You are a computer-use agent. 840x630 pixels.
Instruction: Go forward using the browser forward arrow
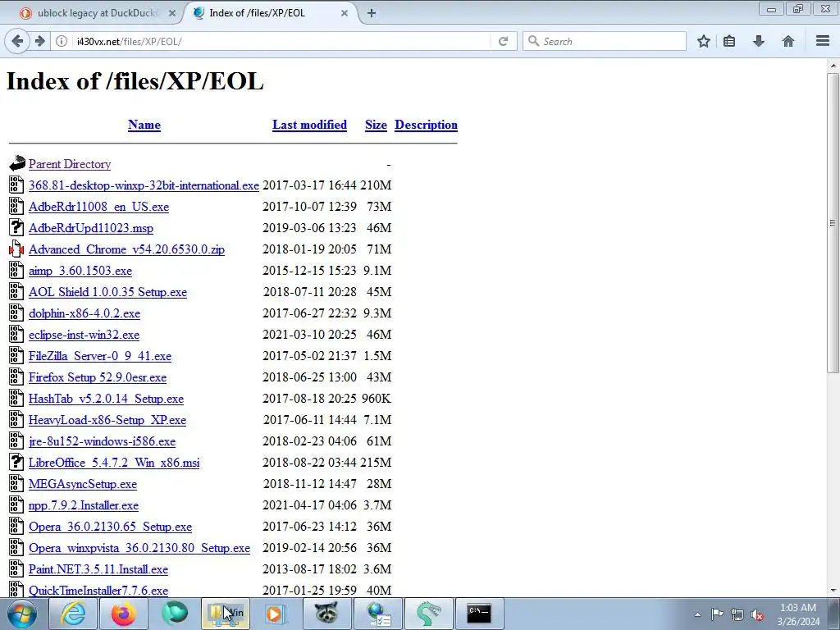(39, 41)
